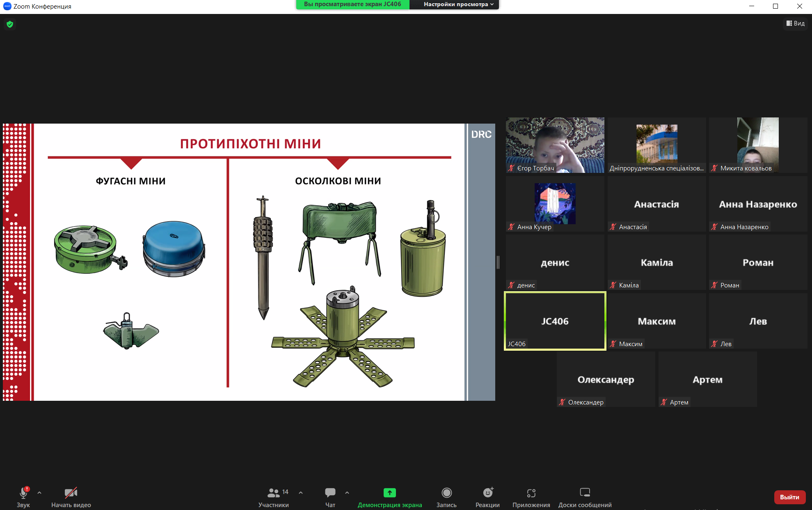Click the green encryption shield icon

10,24
